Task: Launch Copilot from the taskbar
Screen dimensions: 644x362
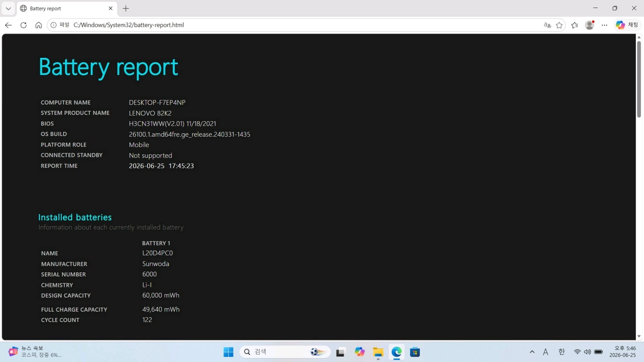Action: click(359, 352)
